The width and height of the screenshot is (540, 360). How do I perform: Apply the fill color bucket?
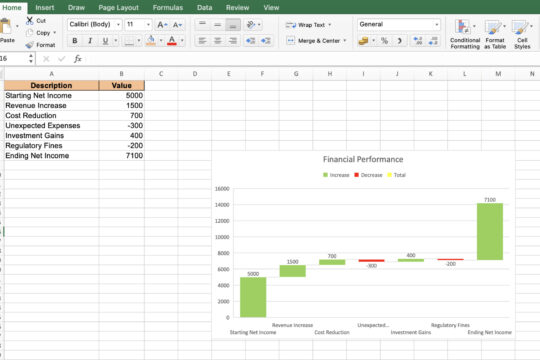151,40
